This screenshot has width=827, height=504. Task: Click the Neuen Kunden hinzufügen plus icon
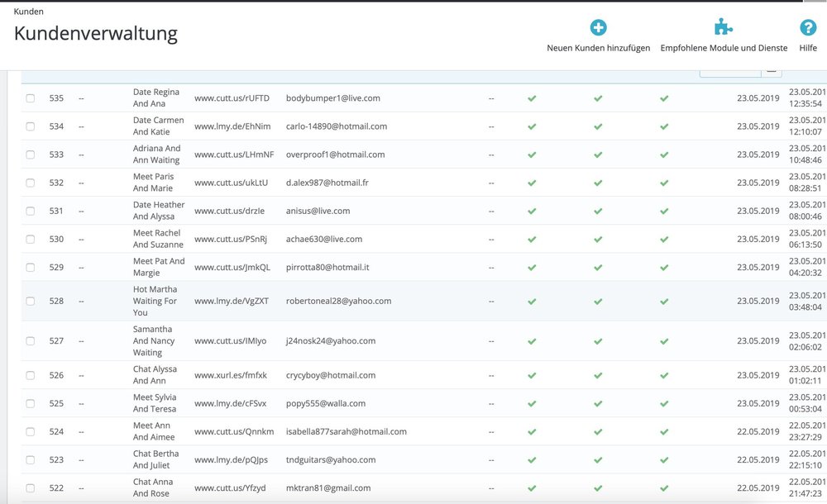point(597,27)
